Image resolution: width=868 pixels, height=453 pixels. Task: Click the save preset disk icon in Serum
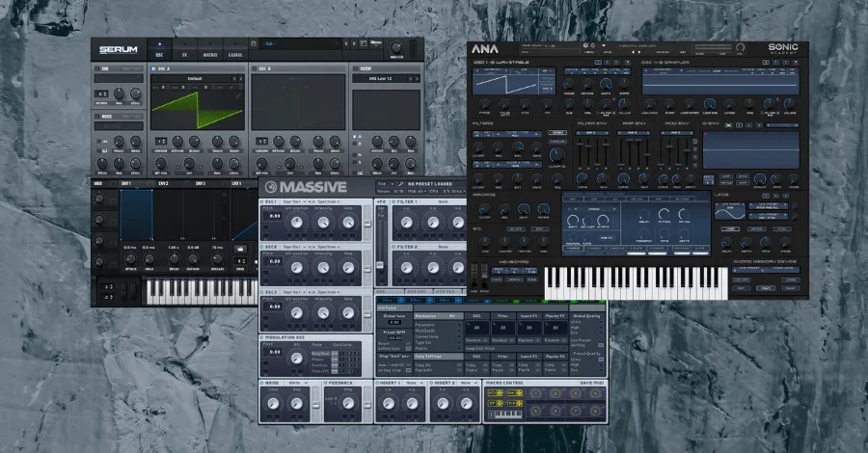pyautogui.click(x=254, y=43)
